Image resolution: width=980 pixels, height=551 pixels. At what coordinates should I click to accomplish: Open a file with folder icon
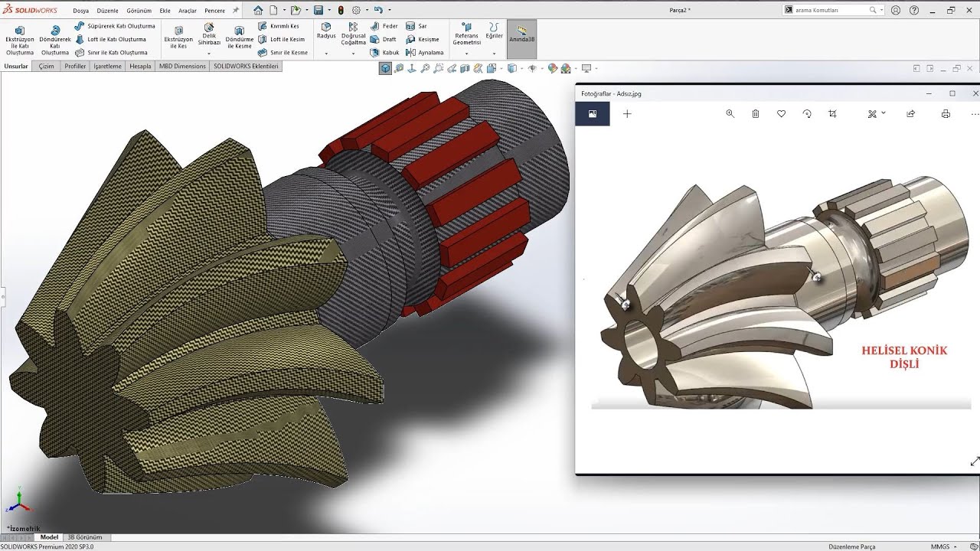tap(295, 10)
